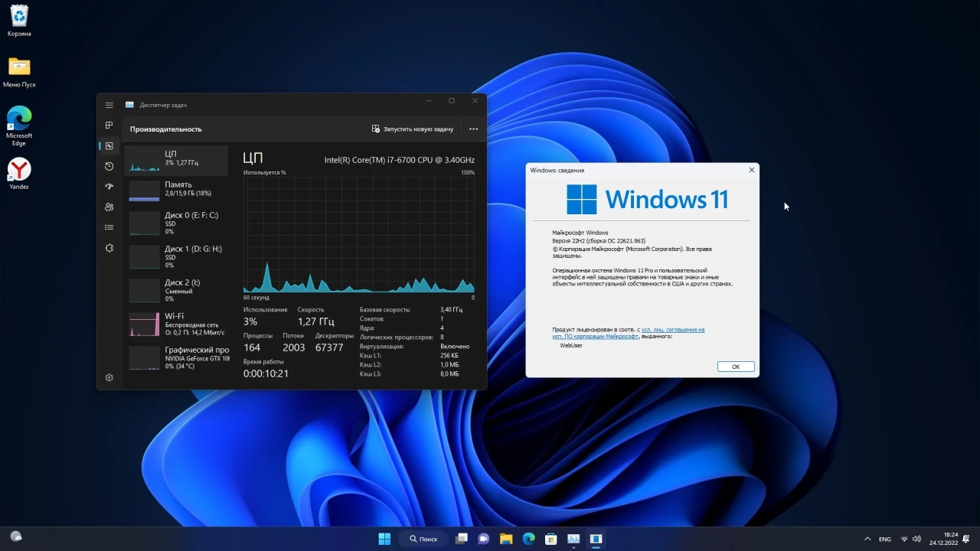Click the handles value 67377
Image resolution: width=980 pixels, height=551 pixels.
[329, 347]
